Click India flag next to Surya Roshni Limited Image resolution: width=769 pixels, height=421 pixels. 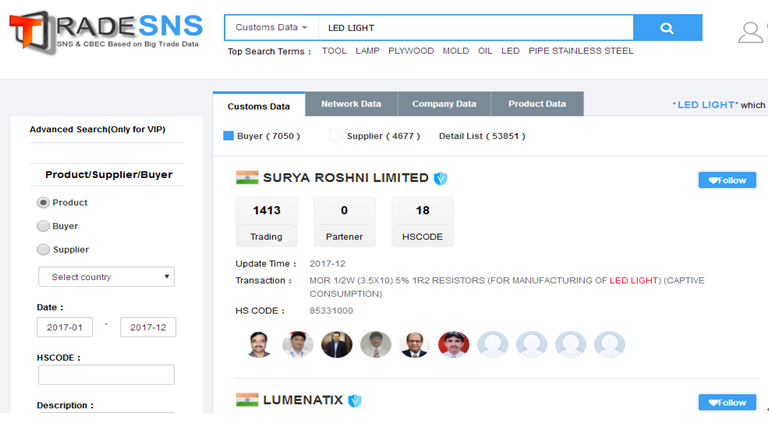(247, 178)
